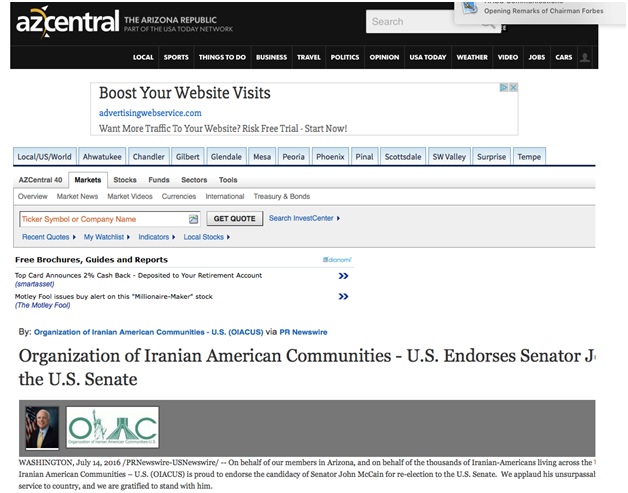Click the Dianomi logo
The width and height of the screenshot is (628, 493).
[x=337, y=260]
